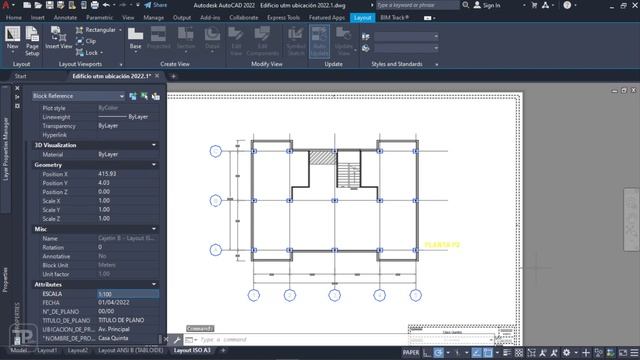
Task: Open status bar customization hamburger menu
Action: [x=634, y=353]
